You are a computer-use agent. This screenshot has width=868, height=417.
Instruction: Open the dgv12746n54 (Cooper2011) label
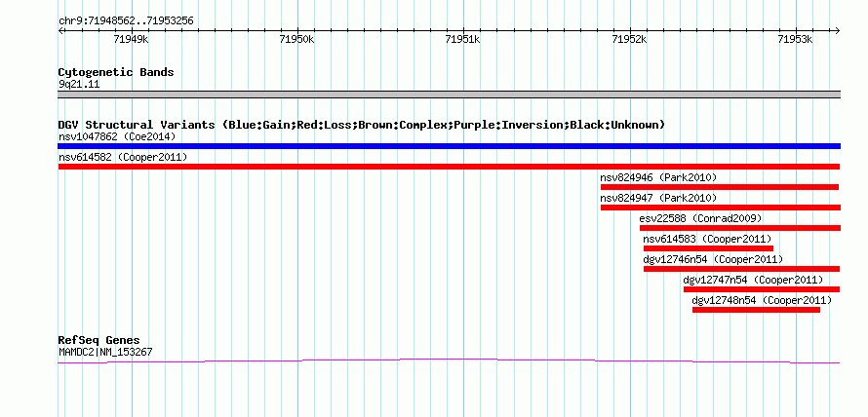pyautogui.click(x=713, y=259)
